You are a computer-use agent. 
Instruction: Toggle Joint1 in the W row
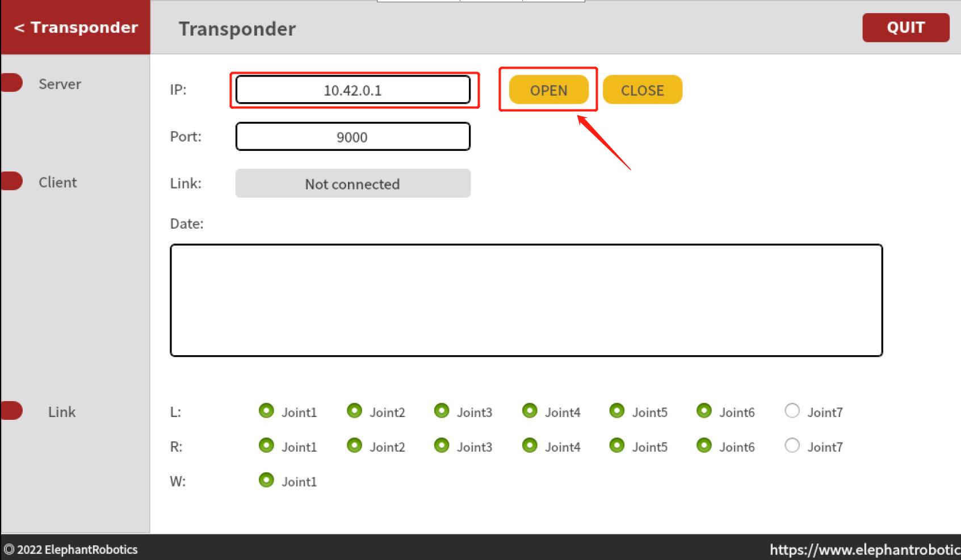click(266, 480)
